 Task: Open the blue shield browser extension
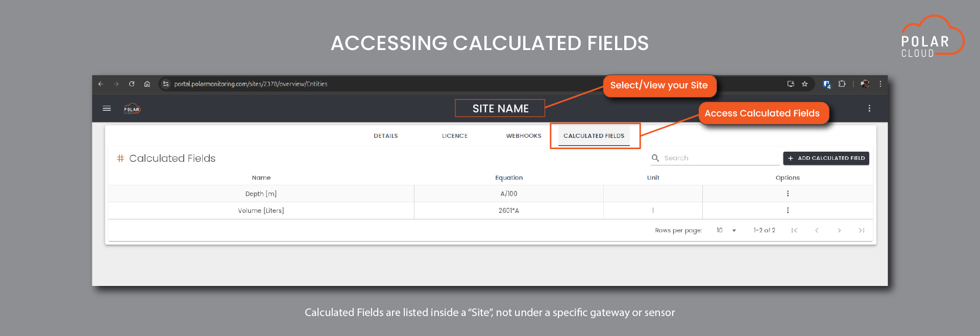tap(827, 84)
